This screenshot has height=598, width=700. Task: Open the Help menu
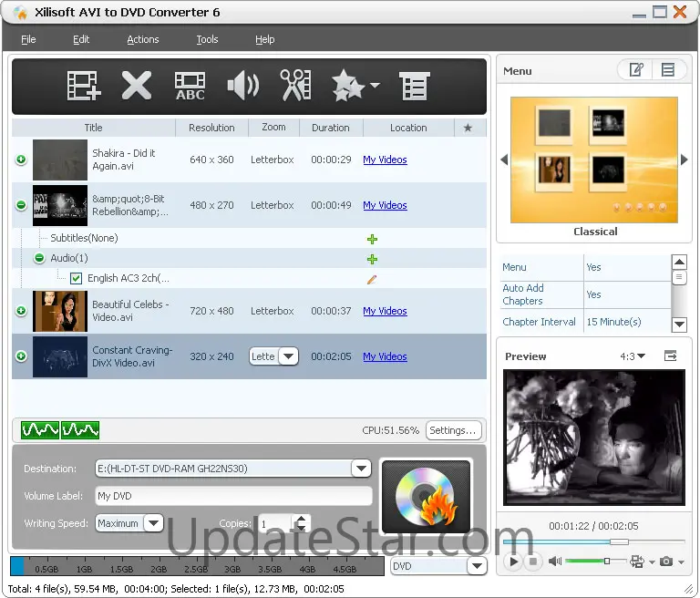264,39
